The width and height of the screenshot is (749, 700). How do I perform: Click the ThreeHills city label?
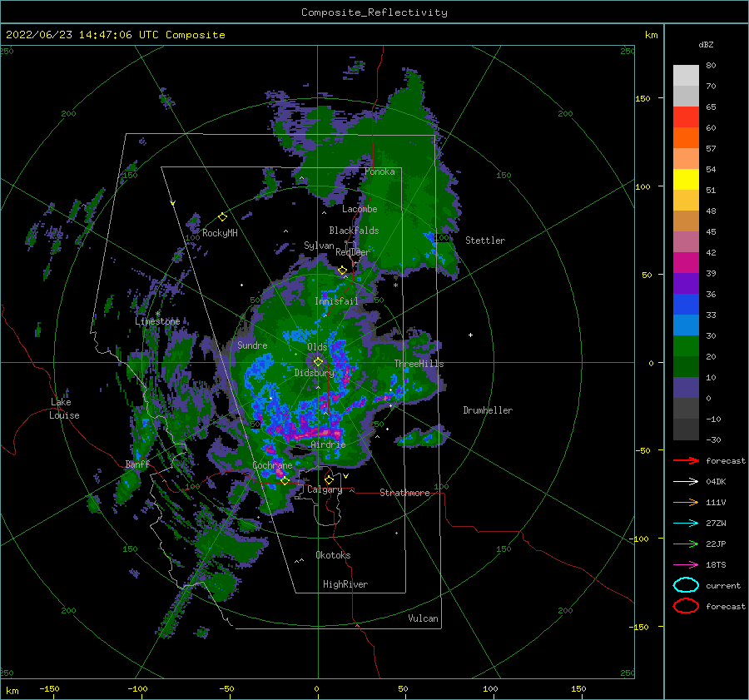pyautogui.click(x=419, y=364)
